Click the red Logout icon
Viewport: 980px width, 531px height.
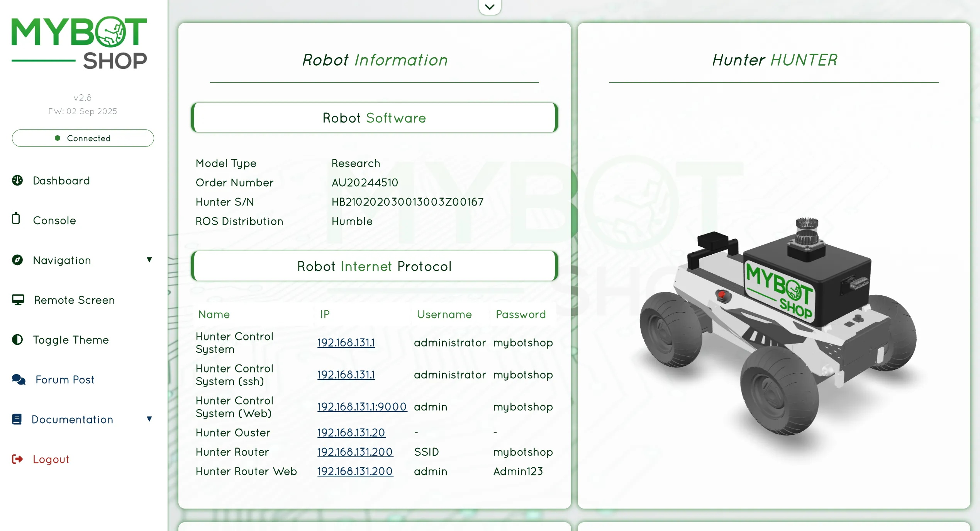click(17, 459)
